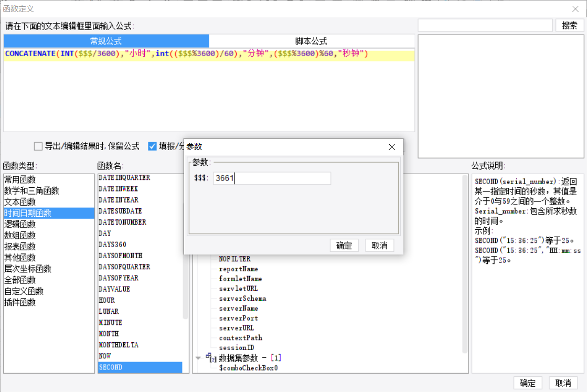Select NOFILTER tree item
587x392 pixels.
tap(234, 259)
